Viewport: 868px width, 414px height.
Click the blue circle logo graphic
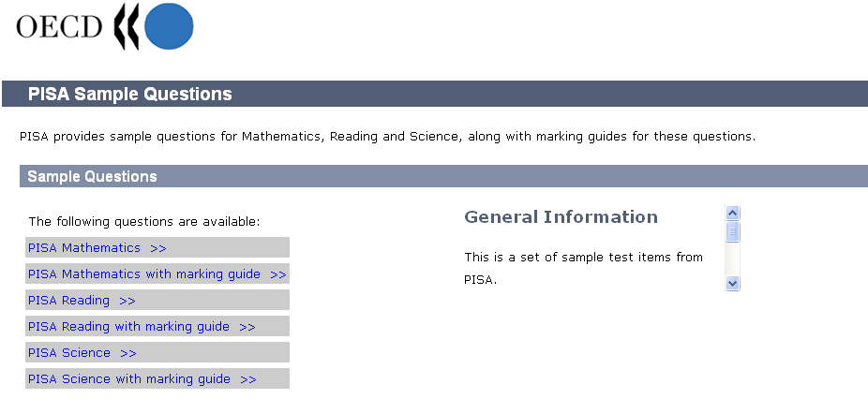170,26
